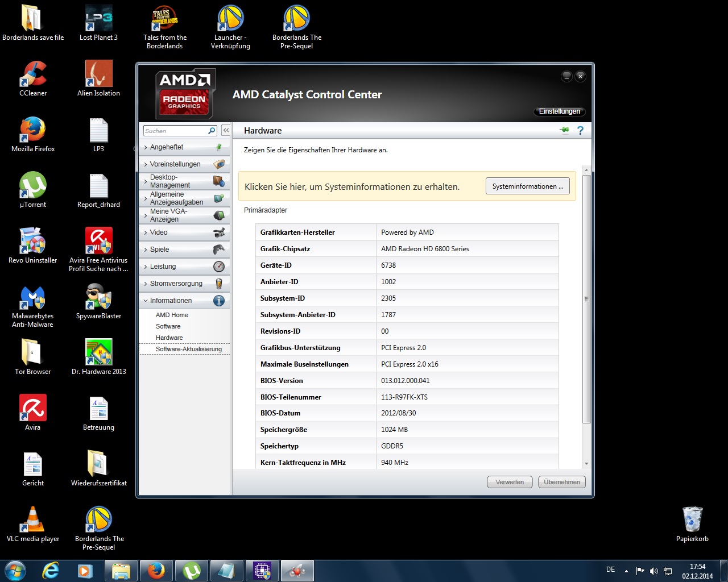Select Tales from the Borderlands desktop icon
Viewport: 728px width, 582px height.
[x=165, y=27]
